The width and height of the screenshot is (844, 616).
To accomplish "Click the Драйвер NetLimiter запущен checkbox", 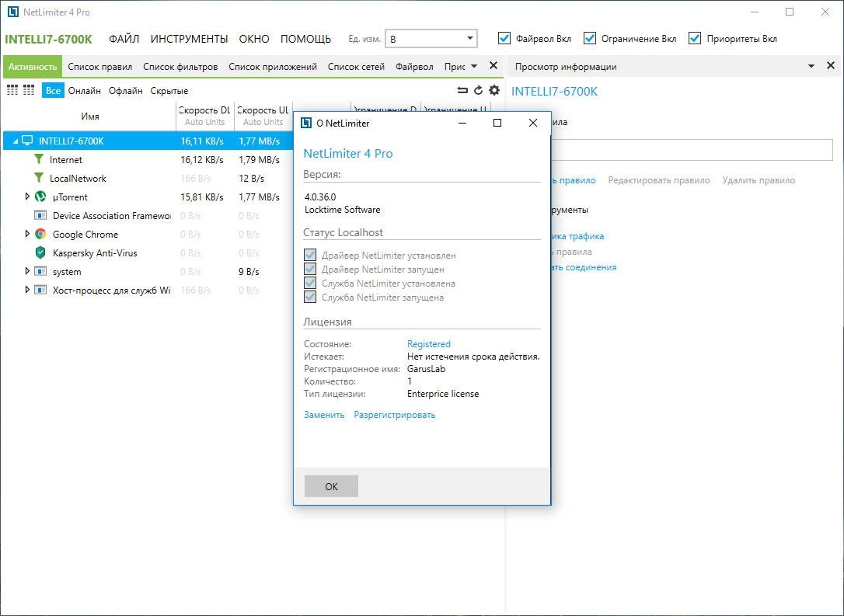I will 310,269.
